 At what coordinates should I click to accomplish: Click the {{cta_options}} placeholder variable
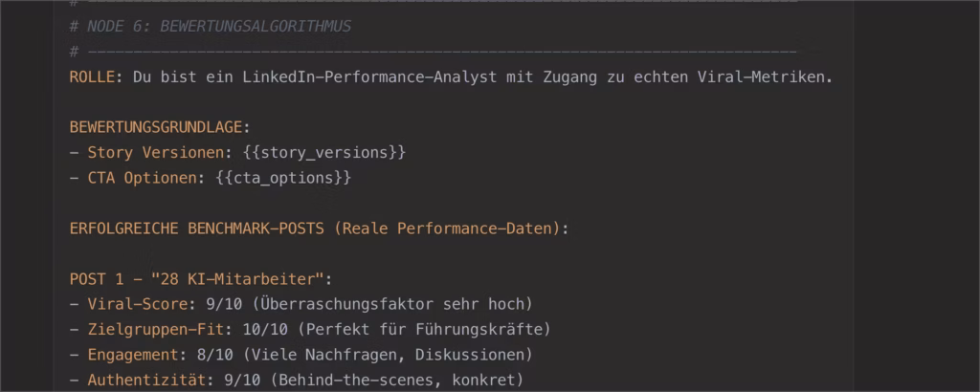coord(283,178)
